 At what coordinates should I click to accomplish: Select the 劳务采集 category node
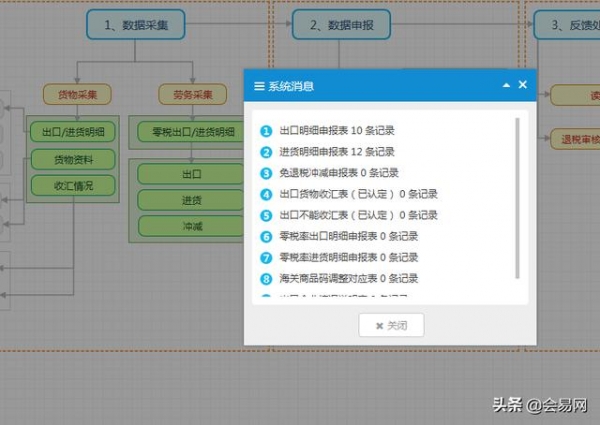click(x=192, y=95)
